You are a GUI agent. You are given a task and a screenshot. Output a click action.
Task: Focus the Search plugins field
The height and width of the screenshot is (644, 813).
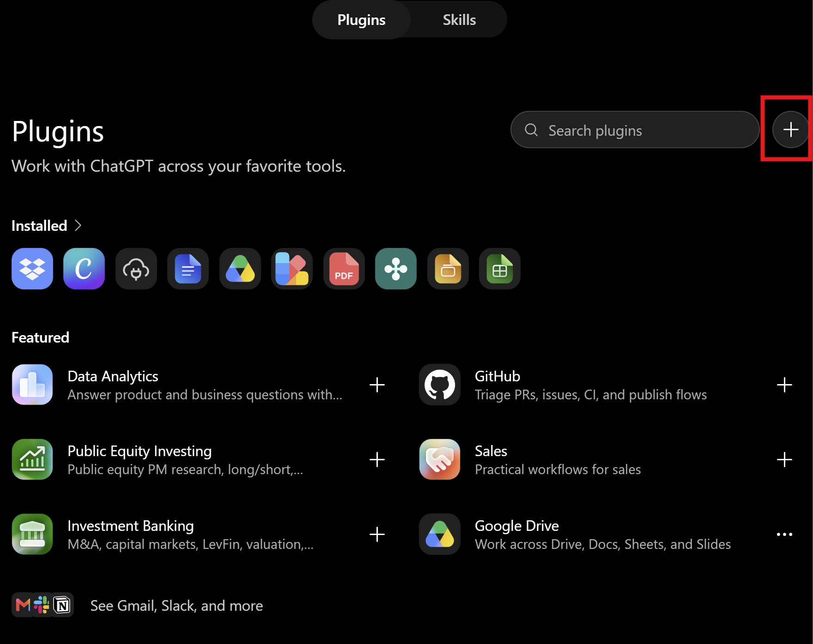click(x=635, y=130)
